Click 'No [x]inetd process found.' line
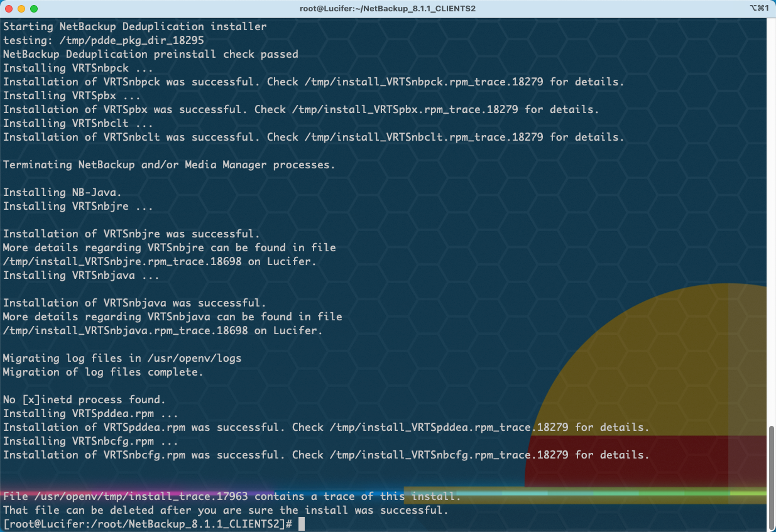The width and height of the screenshot is (776, 532). (x=85, y=399)
